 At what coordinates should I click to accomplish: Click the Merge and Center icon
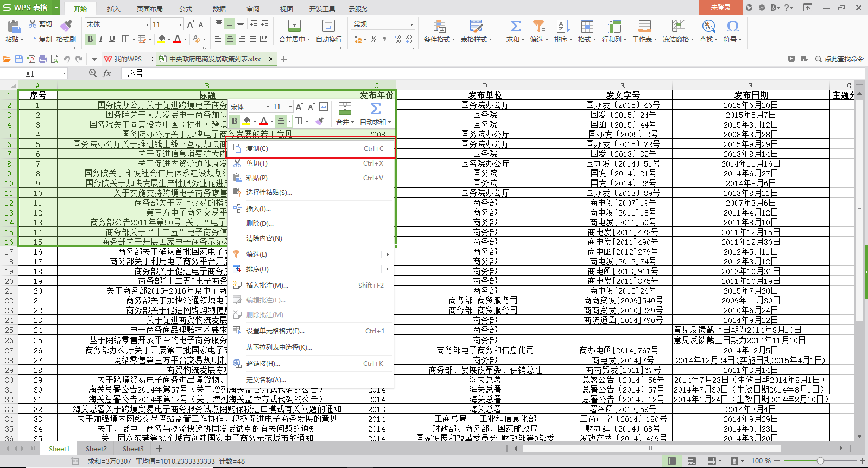(294, 26)
